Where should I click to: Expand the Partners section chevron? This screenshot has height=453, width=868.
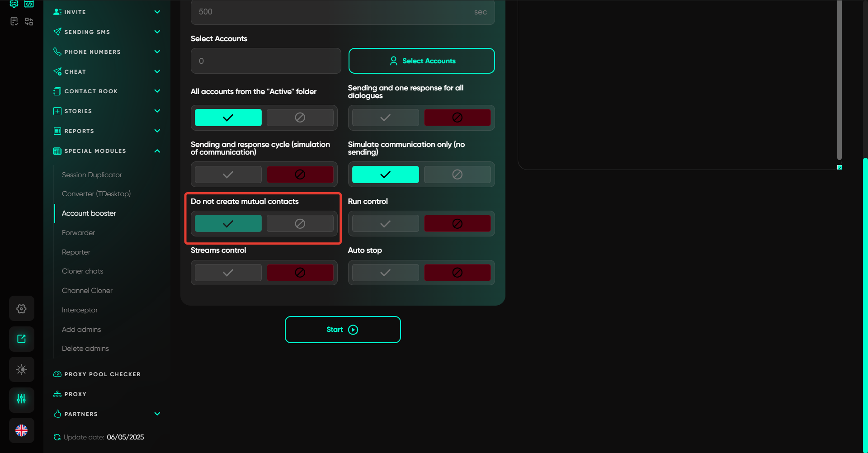(x=157, y=414)
